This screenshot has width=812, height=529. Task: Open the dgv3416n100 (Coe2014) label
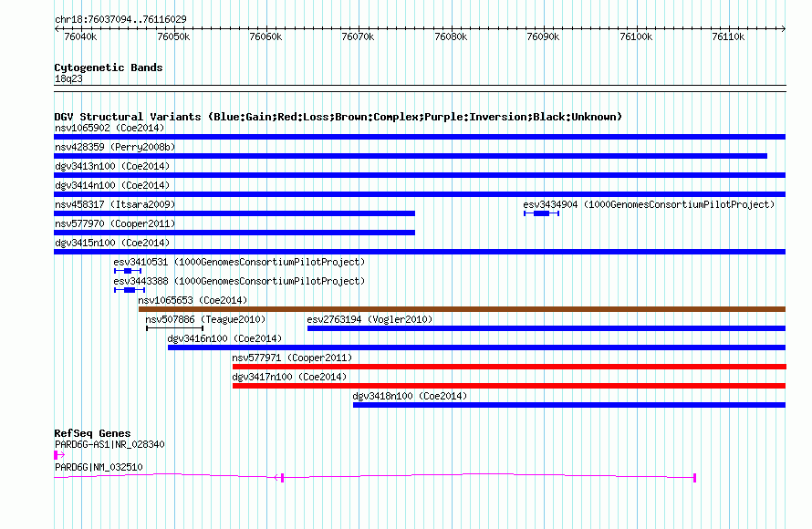(x=224, y=338)
